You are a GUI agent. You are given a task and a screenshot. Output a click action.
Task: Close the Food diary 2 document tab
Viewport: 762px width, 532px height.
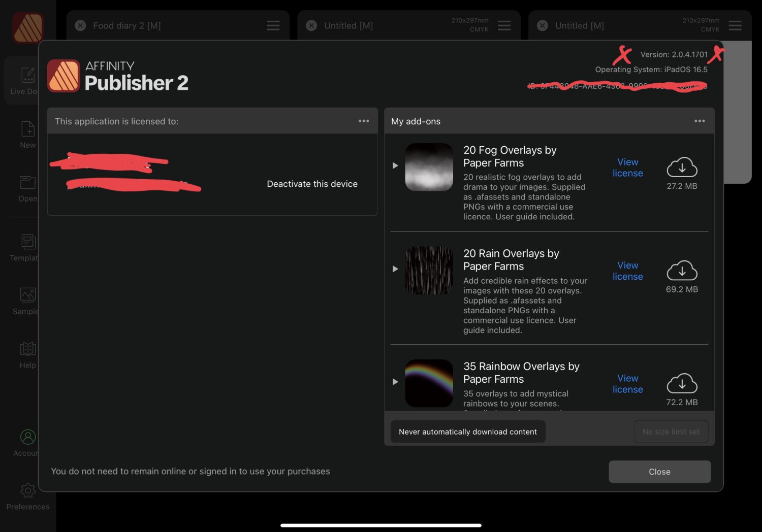(80, 25)
